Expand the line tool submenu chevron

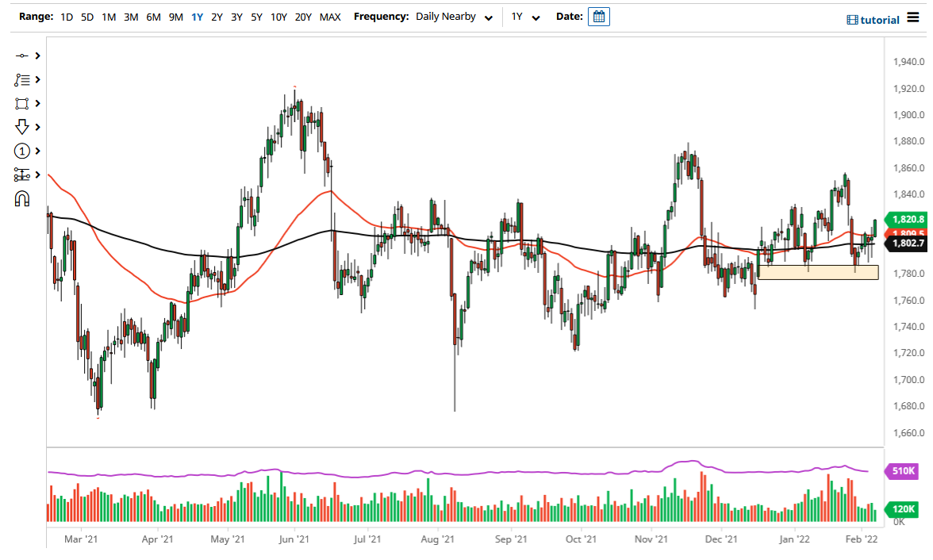coord(37,56)
